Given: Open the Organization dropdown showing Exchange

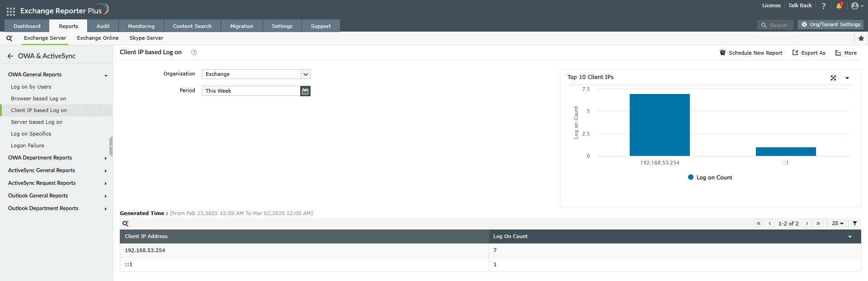Looking at the screenshot, I should tap(256, 74).
